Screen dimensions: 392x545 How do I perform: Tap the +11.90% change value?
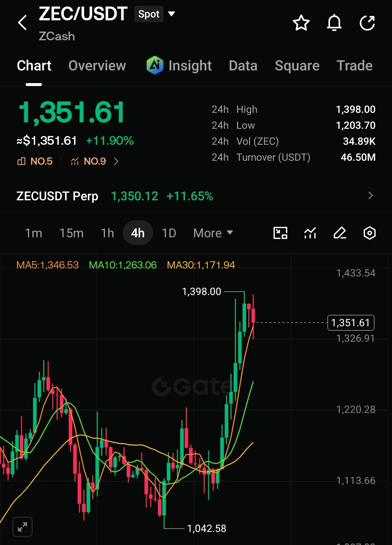click(x=110, y=141)
